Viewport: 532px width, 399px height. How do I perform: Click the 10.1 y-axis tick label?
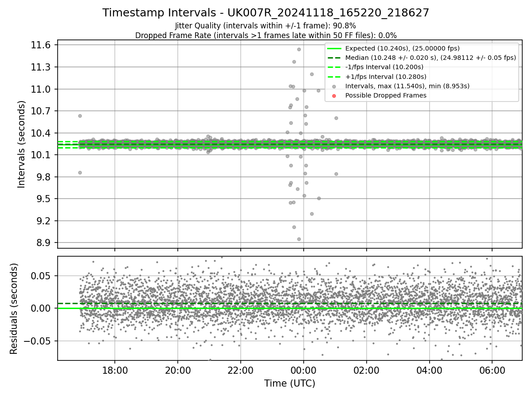(42, 155)
